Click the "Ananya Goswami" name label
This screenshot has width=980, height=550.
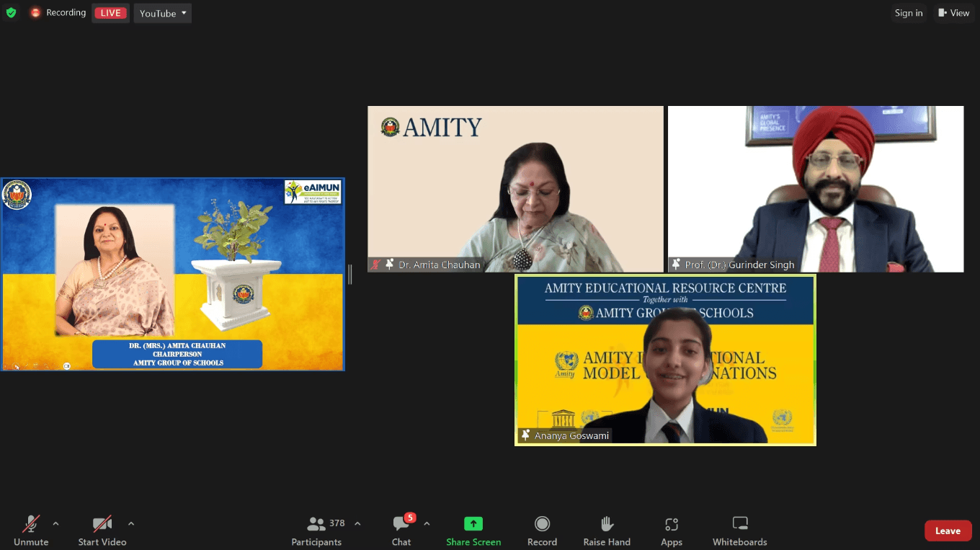coord(572,435)
